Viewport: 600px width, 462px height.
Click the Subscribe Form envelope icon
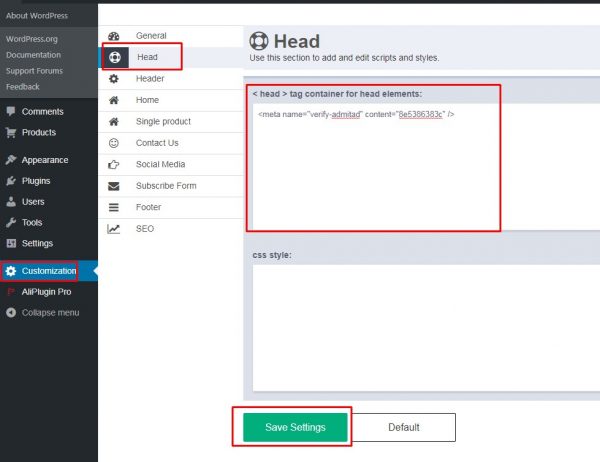click(x=114, y=186)
